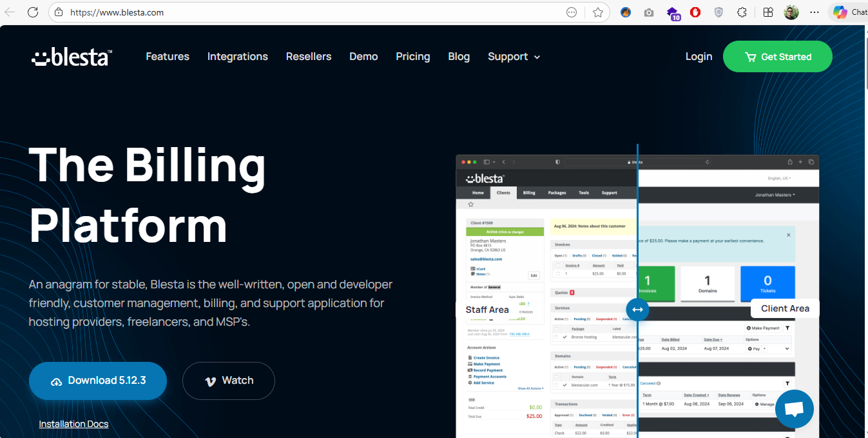The image size is (868, 438).
Task: Navigate to the Resellers page
Action: [309, 57]
